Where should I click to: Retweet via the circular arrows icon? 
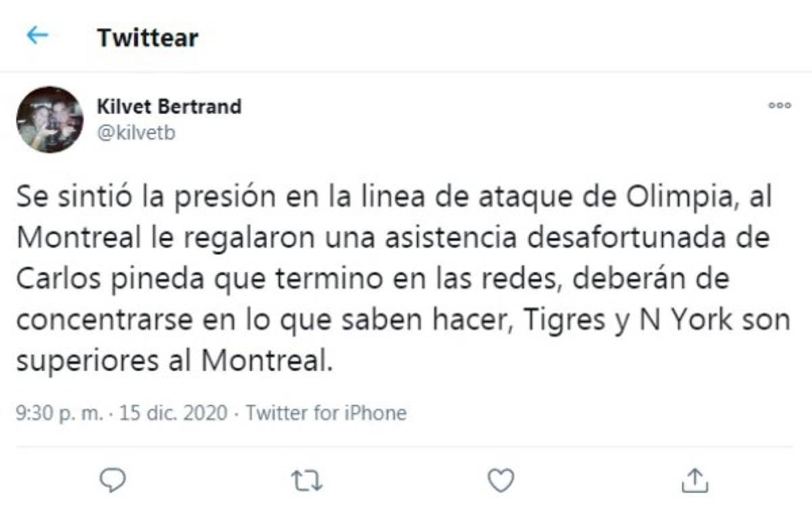[306, 479]
